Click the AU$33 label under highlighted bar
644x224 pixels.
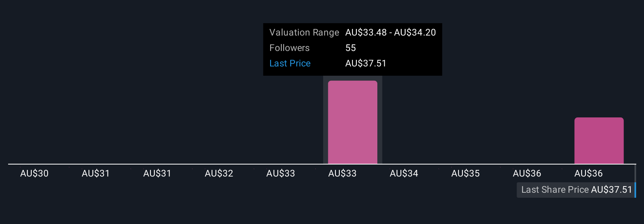pyautogui.click(x=343, y=173)
